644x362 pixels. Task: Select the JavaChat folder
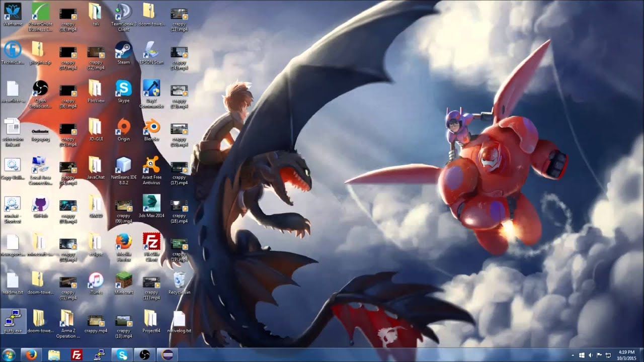tap(96, 168)
